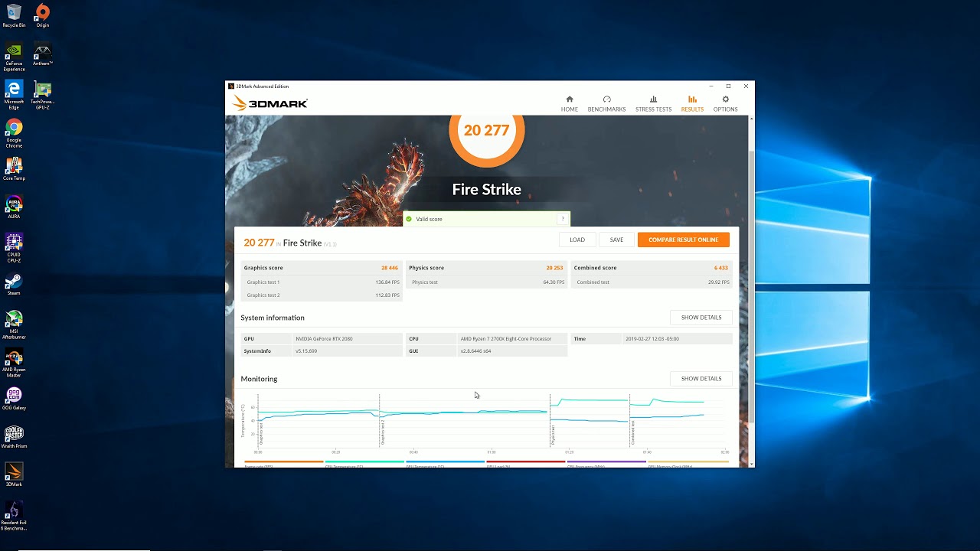The height and width of the screenshot is (551, 980).
Task: Click the 3DMark logo in header
Action: point(269,103)
